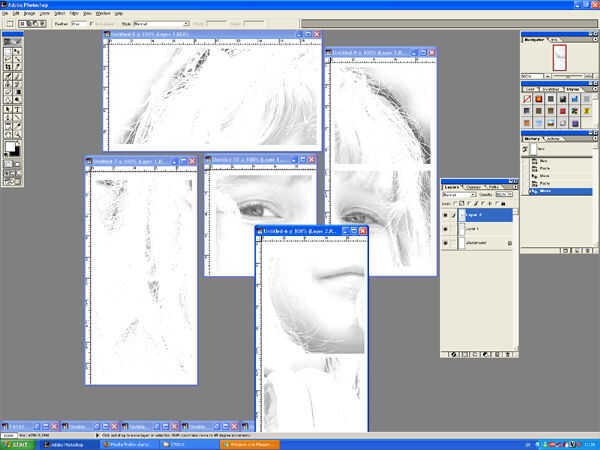Select the Crop tool
This screenshot has width=600, height=450.
pos(8,67)
